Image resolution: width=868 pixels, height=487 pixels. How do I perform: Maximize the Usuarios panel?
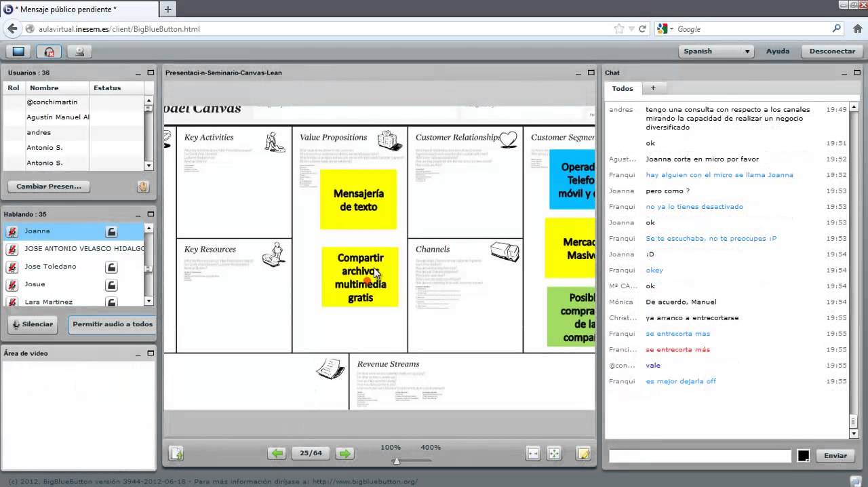click(x=151, y=73)
